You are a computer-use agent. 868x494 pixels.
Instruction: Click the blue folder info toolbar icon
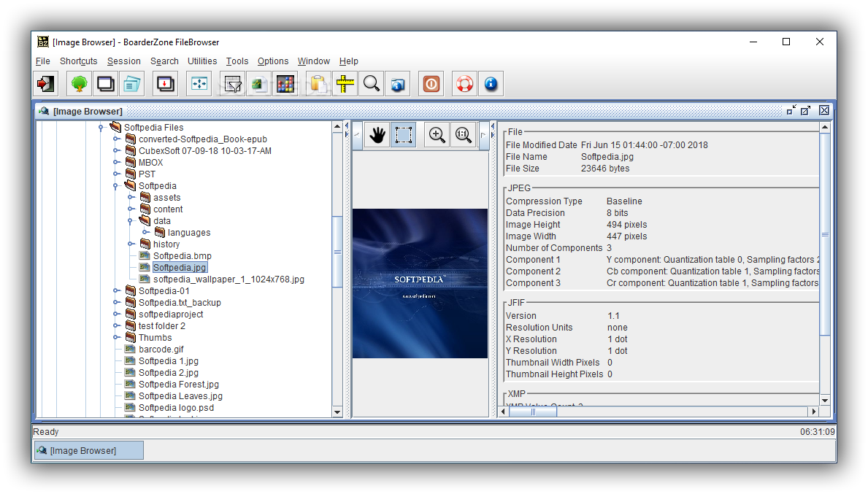click(x=398, y=84)
